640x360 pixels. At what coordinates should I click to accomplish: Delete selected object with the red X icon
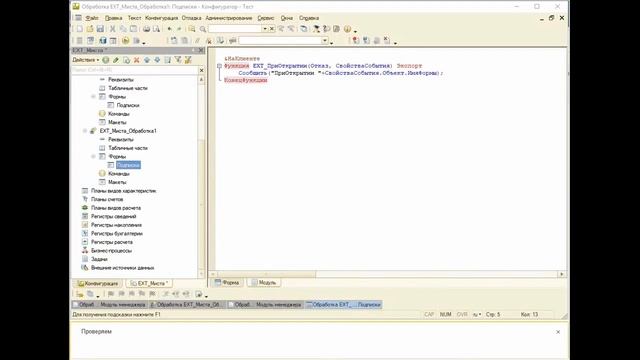tap(137, 60)
